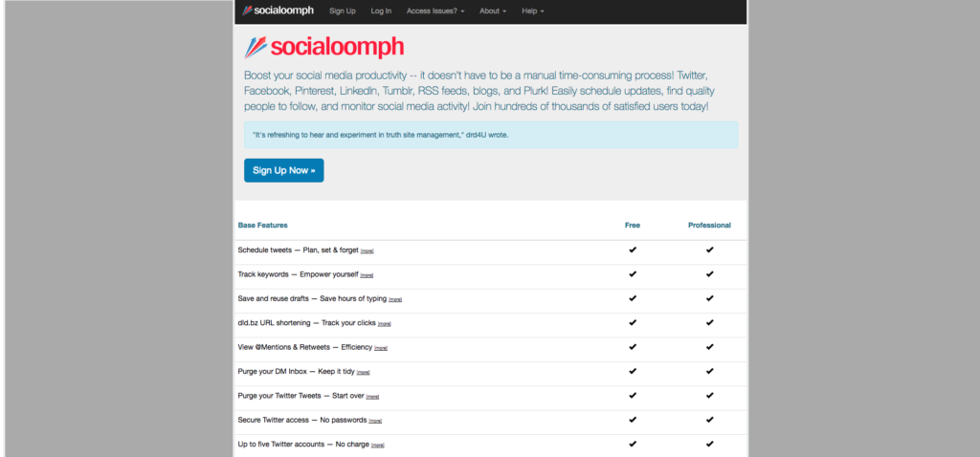Open more link for Track keywords
The width and height of the screenshot is (980, 457).
click(367, 275)
